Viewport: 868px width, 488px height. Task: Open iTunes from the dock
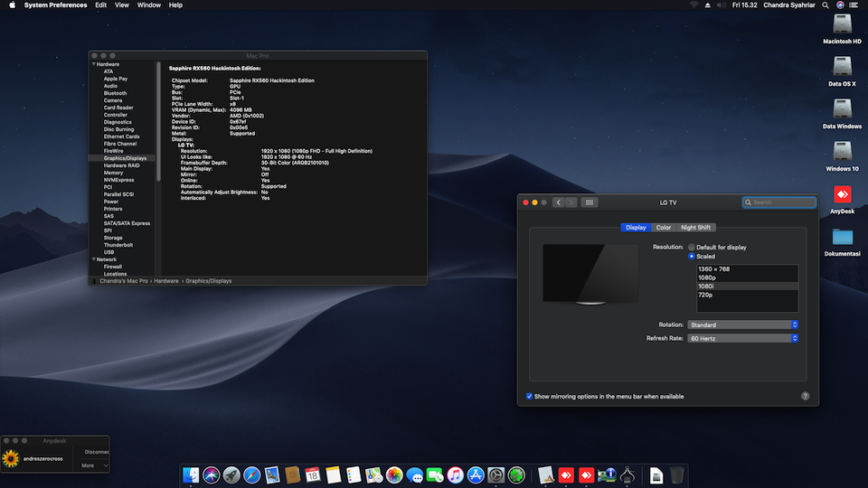pyautogui.click(x=455, y=475)
